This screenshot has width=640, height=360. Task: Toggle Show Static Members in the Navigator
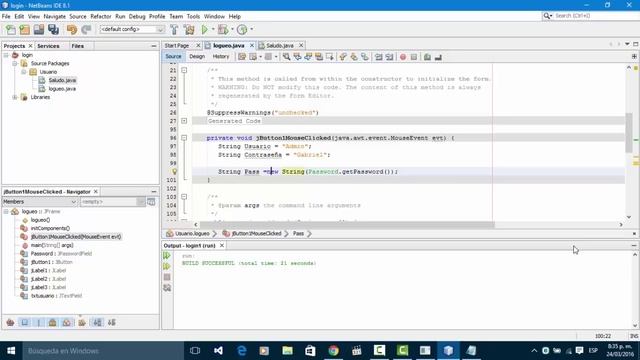[39, 322]
